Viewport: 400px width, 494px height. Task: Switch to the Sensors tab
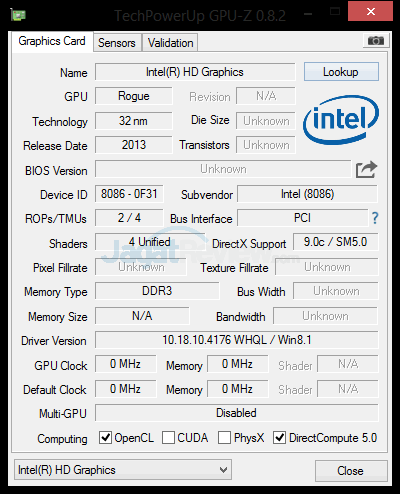click(117, 43)
